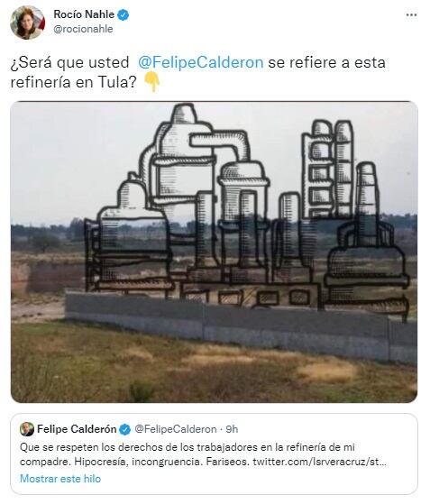Image resolution: width=430 pixels, height=504 pixels.
Task: Click the @FelipeCalderon handle in quoted tweet
Action: [x=176, y=429]
